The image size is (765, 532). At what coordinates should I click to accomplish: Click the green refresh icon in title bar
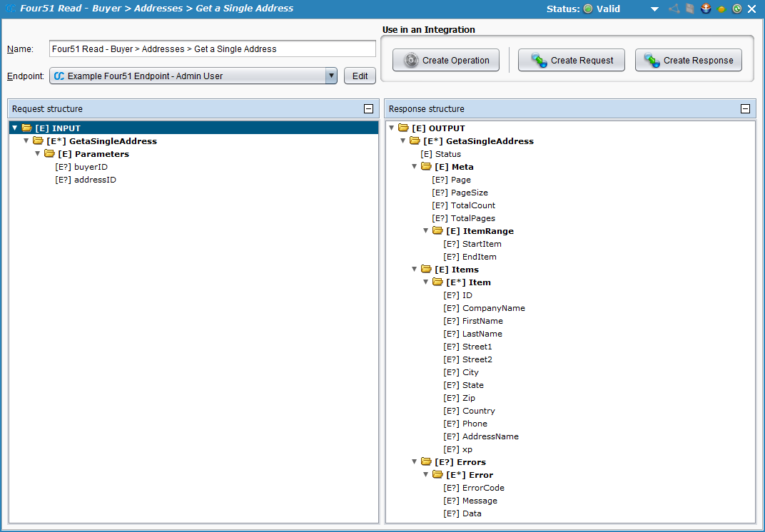[x=736, y=9]
